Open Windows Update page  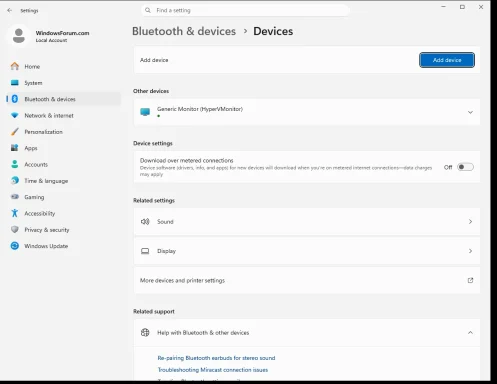[63, 246]
